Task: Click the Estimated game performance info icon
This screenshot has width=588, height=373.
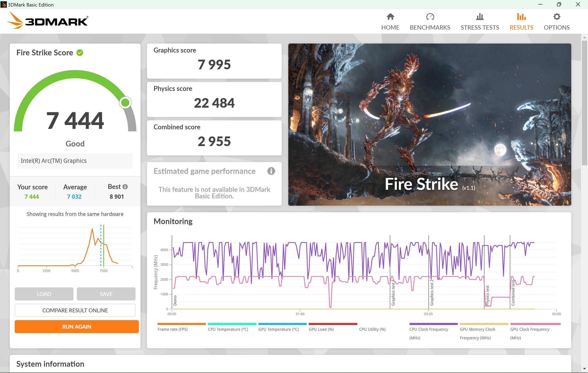Action: 271,171
